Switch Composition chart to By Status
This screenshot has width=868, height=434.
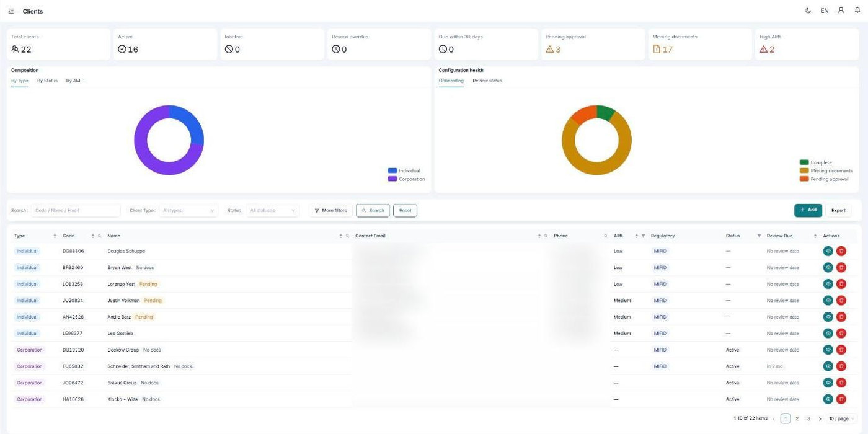(x=47, y=81)
